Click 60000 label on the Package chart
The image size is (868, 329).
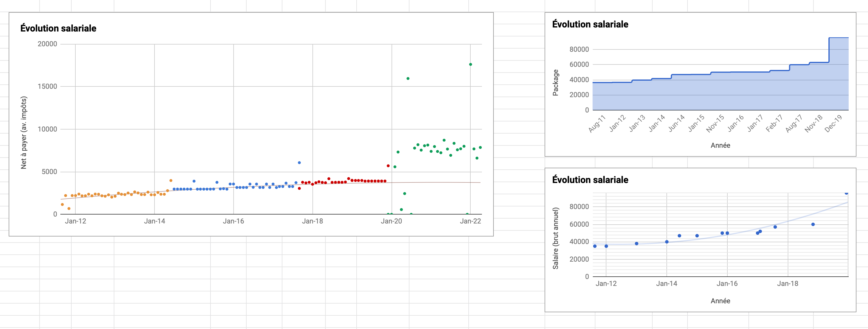(579, 64)
